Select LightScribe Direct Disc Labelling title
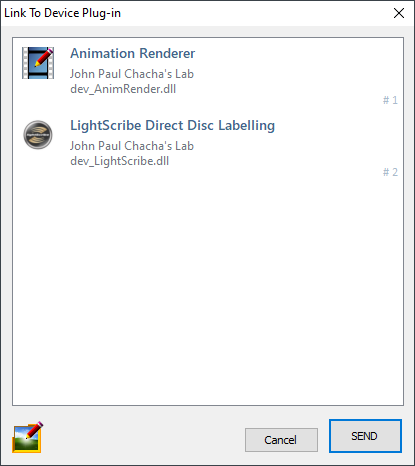 click(172, 126)
